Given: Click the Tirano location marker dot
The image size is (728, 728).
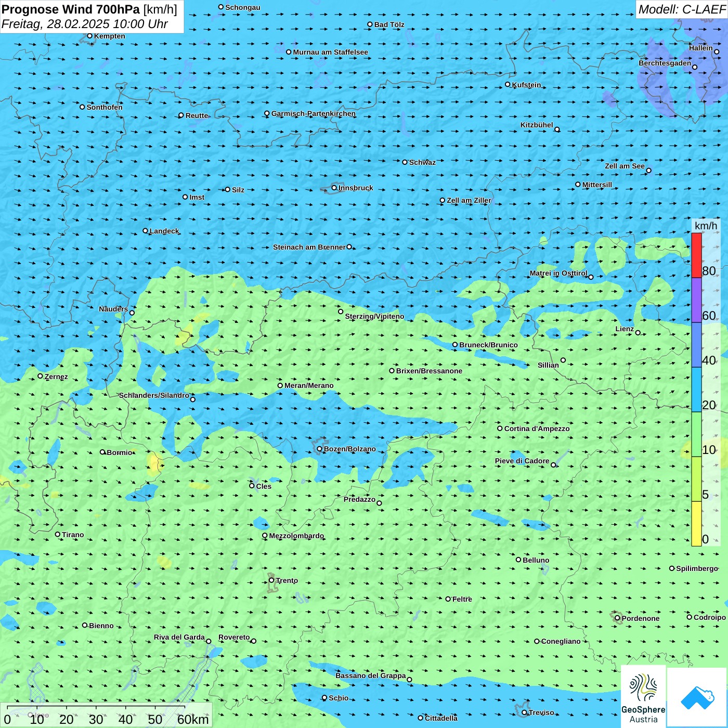Looking at the screenshot, I should pyautogui.click(x=58, y=534).
